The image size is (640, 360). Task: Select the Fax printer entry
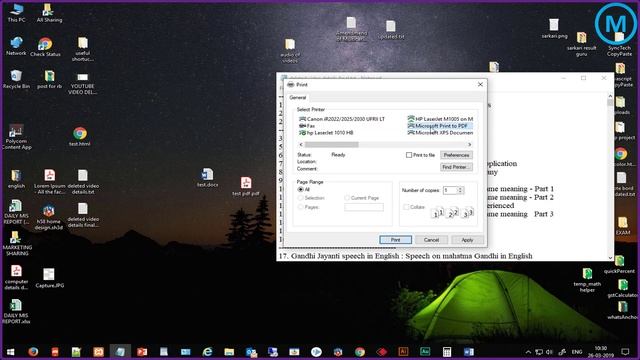307,126
